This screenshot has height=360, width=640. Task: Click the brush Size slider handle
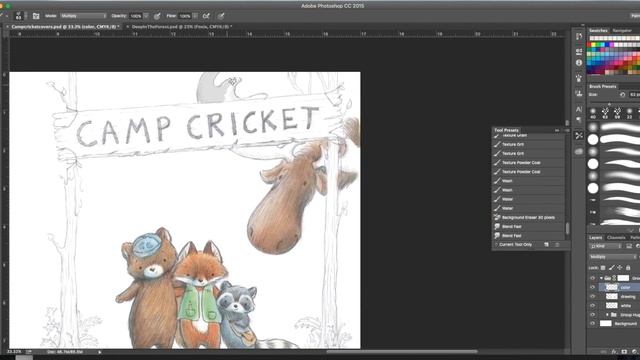609,104
